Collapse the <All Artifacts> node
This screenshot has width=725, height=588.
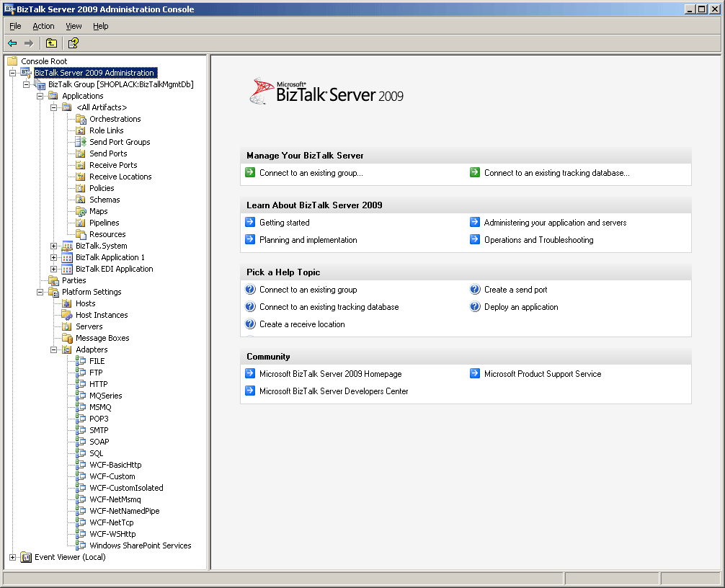point(53,107)
